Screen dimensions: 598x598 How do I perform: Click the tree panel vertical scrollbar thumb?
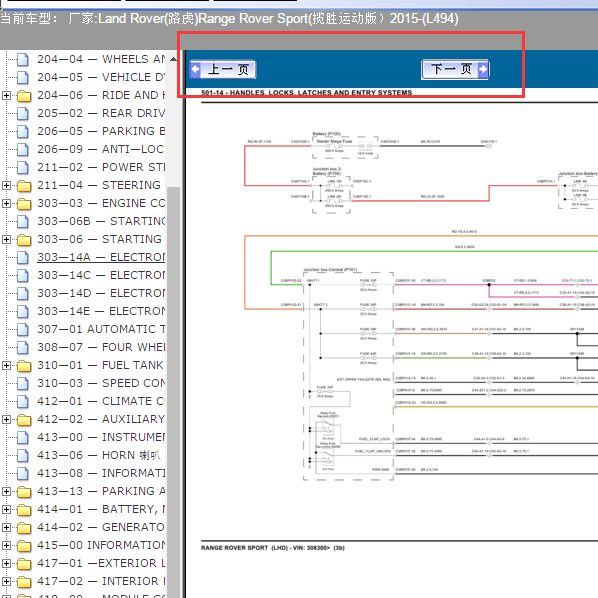coord(173,392)
